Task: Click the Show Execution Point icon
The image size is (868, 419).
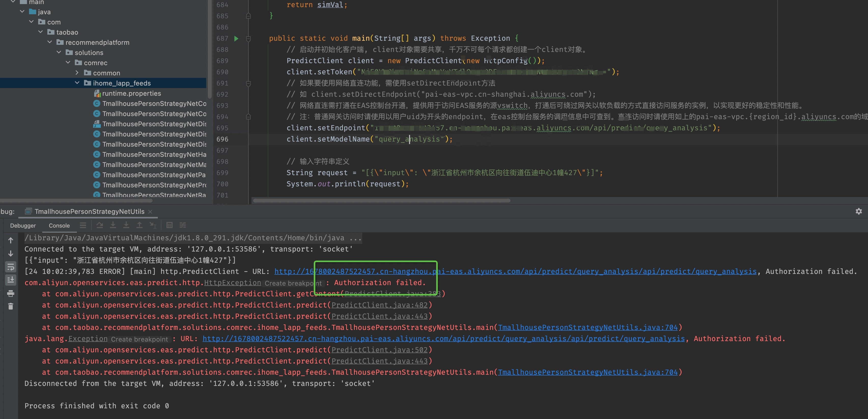Action: (83, 225)
